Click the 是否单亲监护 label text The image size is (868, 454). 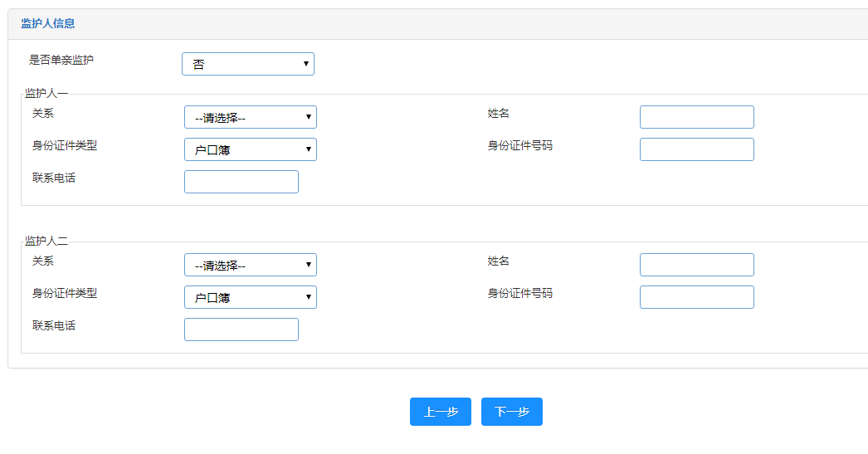61,60
